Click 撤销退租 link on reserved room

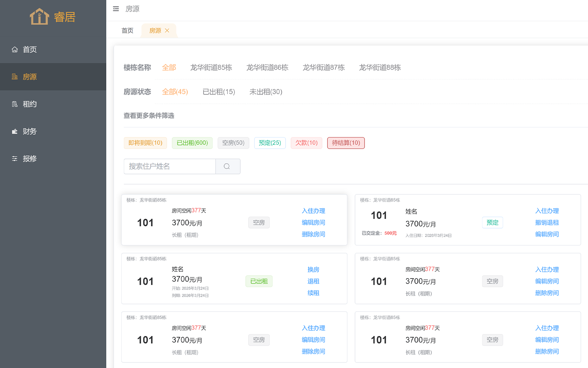(547, 223)
